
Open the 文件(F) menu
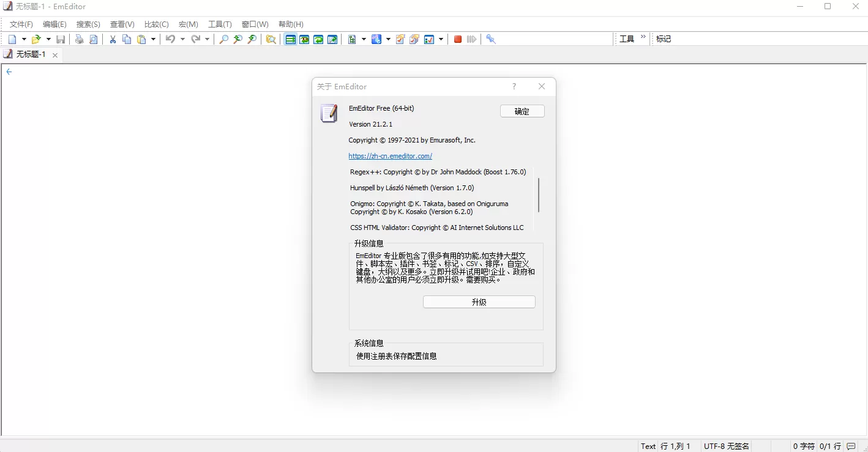[x=21, y=24]
